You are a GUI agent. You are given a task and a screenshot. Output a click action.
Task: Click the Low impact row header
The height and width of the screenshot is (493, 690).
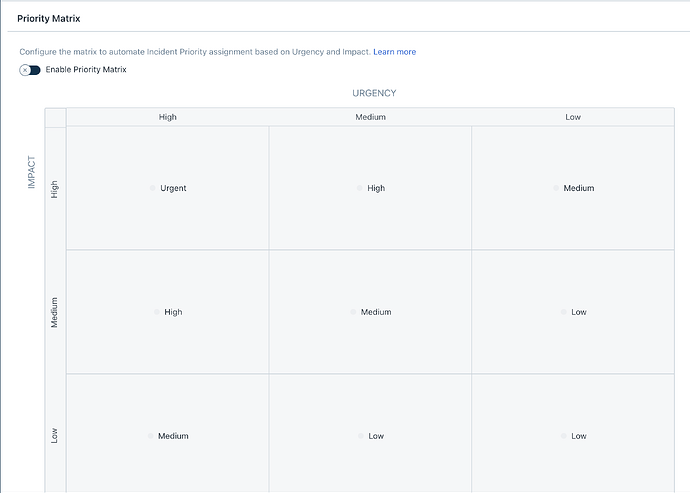click(x=55, y=436)
